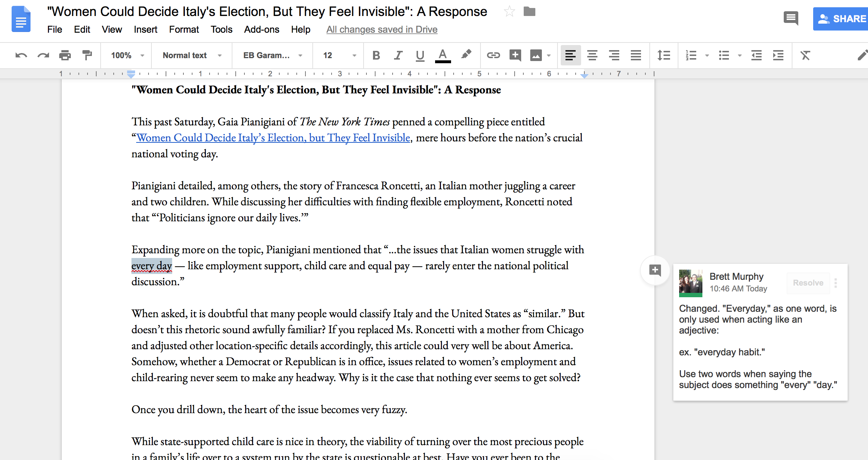The image size is (868, 460).
Task: Open the Add-ons menu
Action: [x=261, y=29]
